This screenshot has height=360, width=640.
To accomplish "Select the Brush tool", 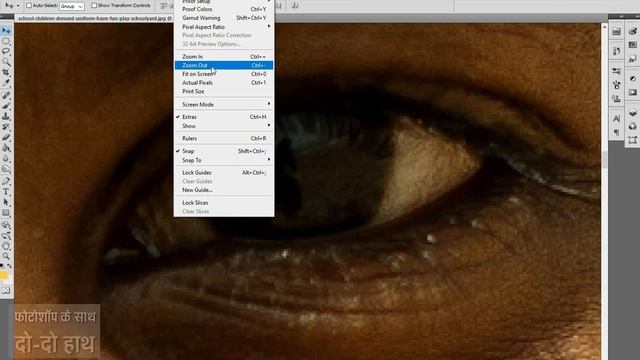I will click(6, 106).
